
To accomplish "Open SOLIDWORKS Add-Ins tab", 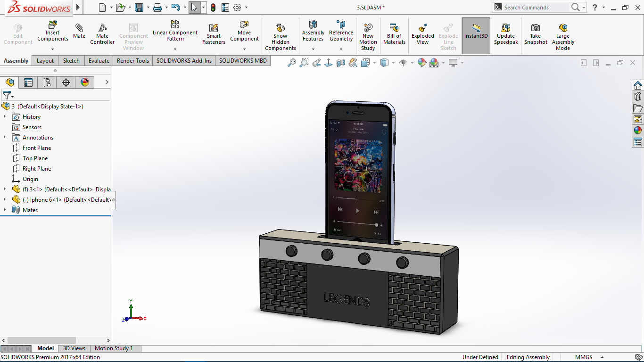I will 184,61.
